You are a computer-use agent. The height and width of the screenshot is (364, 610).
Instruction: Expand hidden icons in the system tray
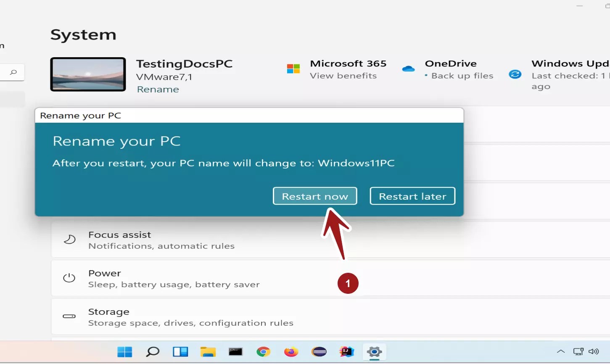pos(561,352)
